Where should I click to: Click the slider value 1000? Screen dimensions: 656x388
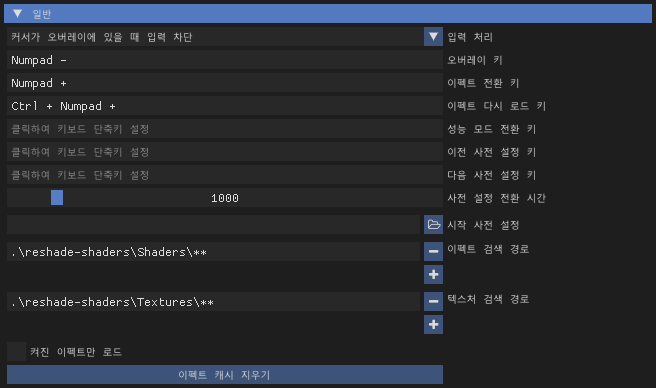(x=225, y=198)
